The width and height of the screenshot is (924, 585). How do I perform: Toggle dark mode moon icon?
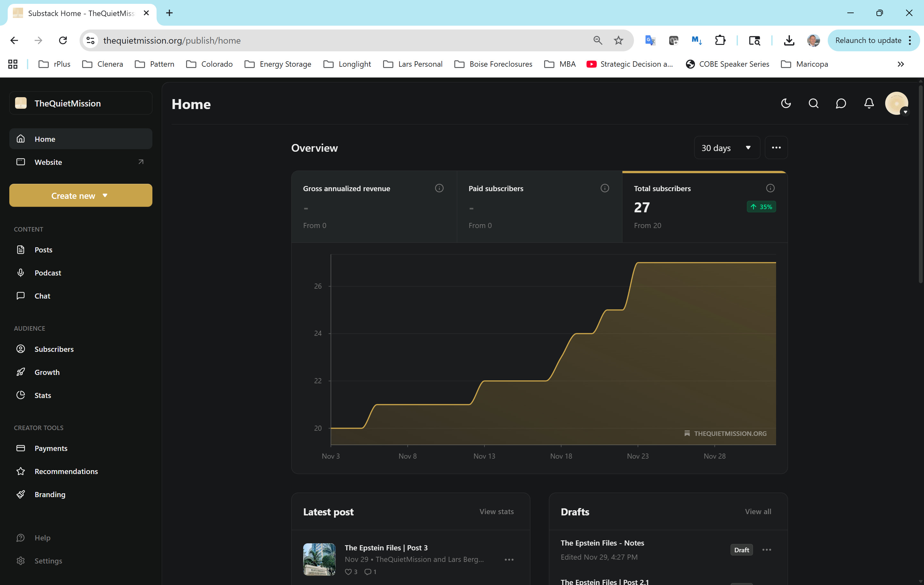[x=785, y=103]
